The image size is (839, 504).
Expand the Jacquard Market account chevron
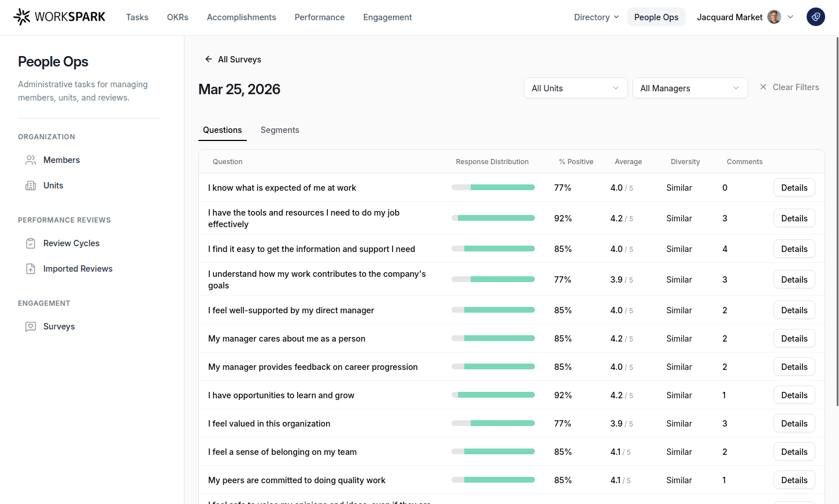[790, 17]
